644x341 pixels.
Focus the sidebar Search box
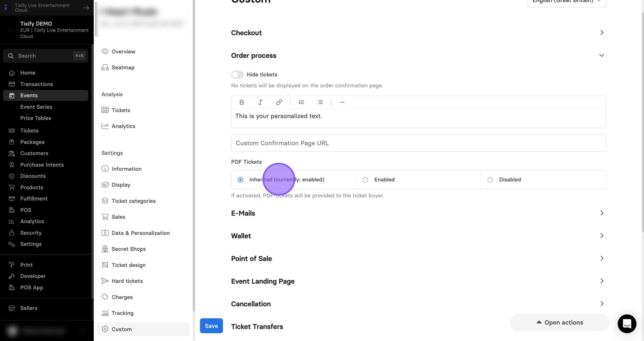coord(46,56)
